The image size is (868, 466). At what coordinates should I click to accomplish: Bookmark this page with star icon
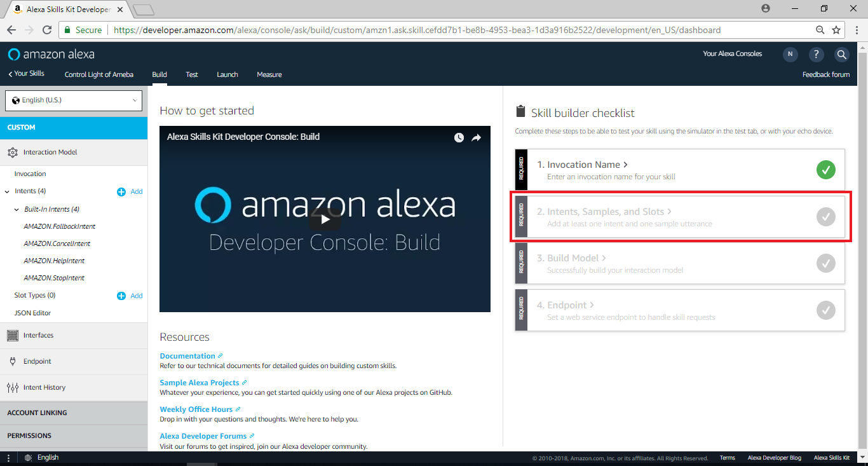(x=836, y=30)
